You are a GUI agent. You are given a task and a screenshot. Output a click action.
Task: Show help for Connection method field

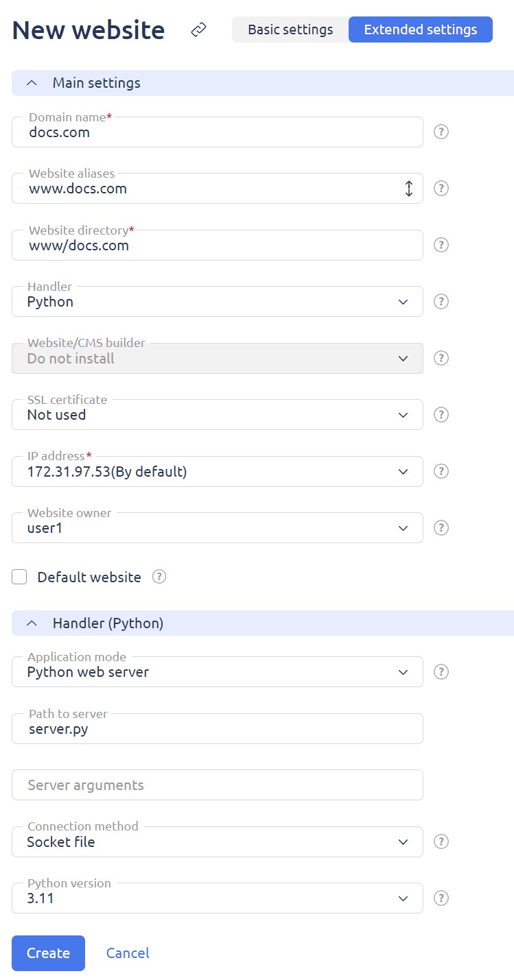(x=442, y=841)
